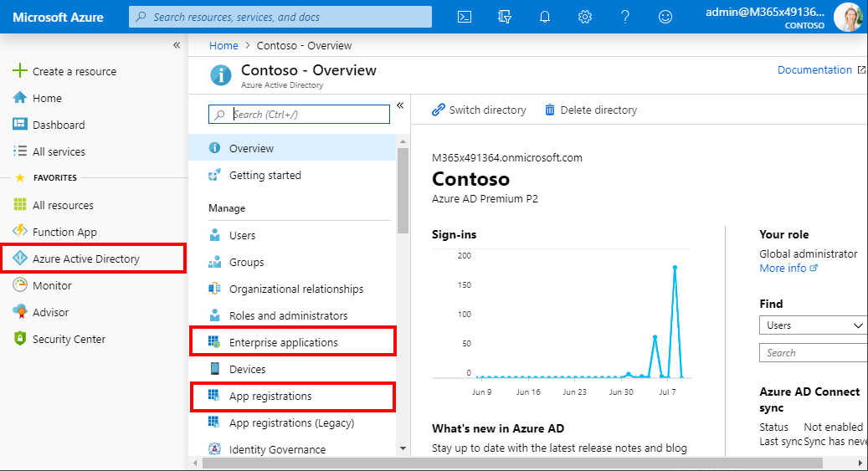Collapse the Azure AD blade menu
The height and width of the screenshot is (471, 868).
click(400, 105)
